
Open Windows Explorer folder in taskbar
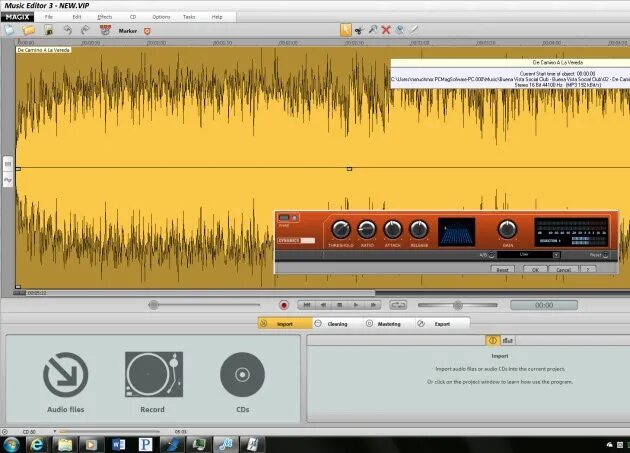tap(65, 444)
